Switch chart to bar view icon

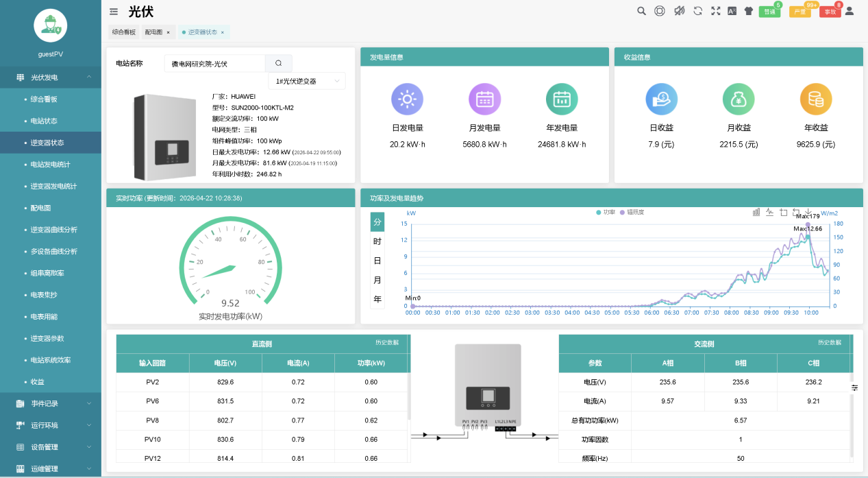[756, 213]
